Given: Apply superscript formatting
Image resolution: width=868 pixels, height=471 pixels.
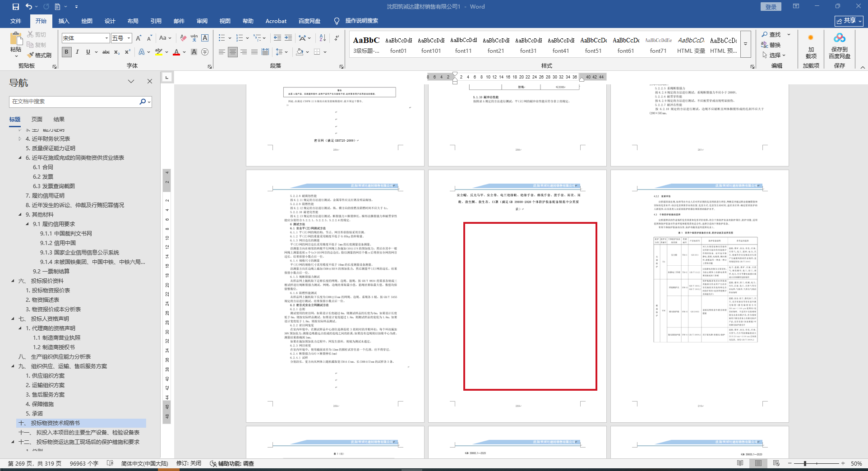Looking at the screenshot, I should (128, 52).
